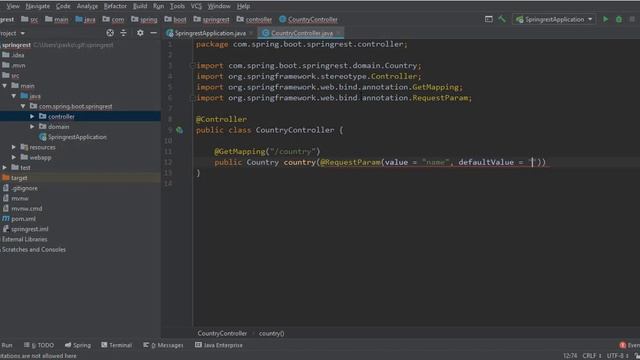This screenshot has width=640, height=360.
Task: Open Project panel settings gear
Action: coord(140,33)
